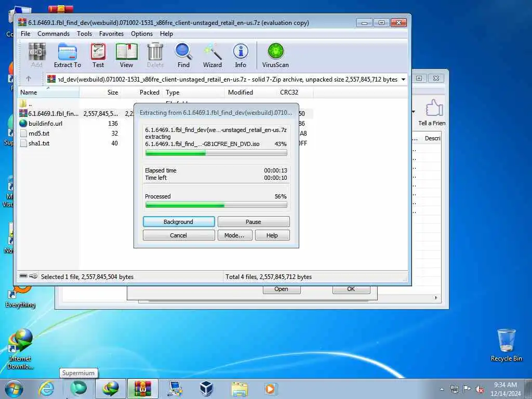The height and width of the screenshot is (399, 532).
Task: Expand the archive path dropdown arrow
Action: click(403, 79)
